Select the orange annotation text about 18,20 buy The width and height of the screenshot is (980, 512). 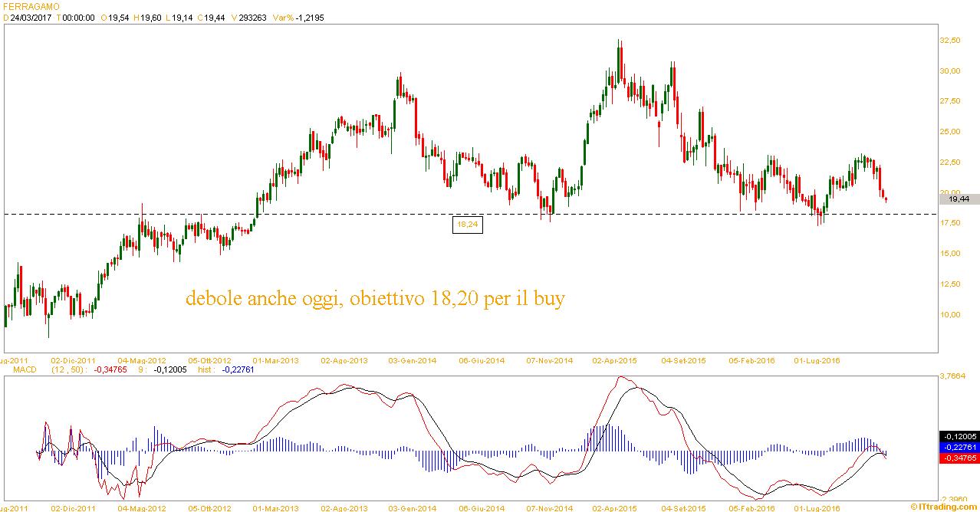click(x=375, y=298)
